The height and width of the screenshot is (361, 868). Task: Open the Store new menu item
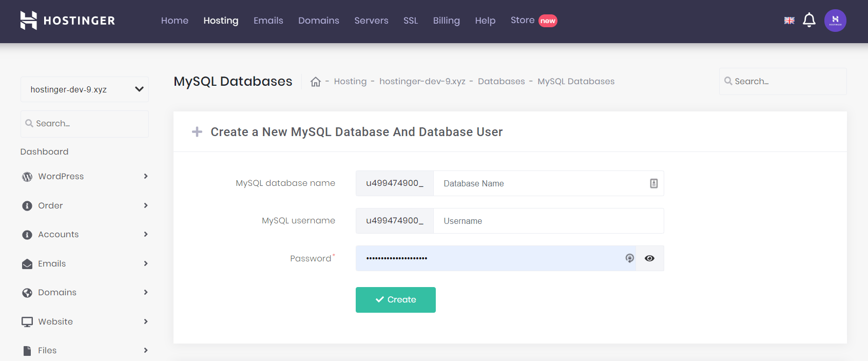[534, 21]
